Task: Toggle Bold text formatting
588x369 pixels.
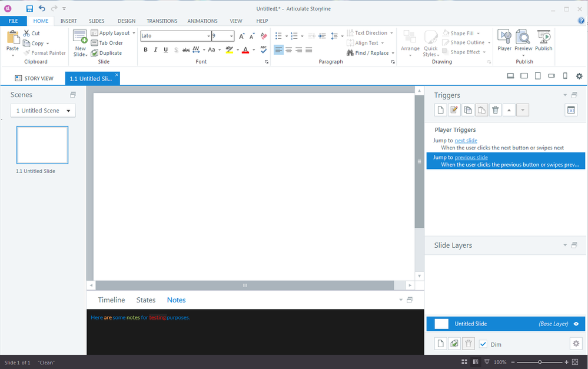Action: [x=145, y=50]
